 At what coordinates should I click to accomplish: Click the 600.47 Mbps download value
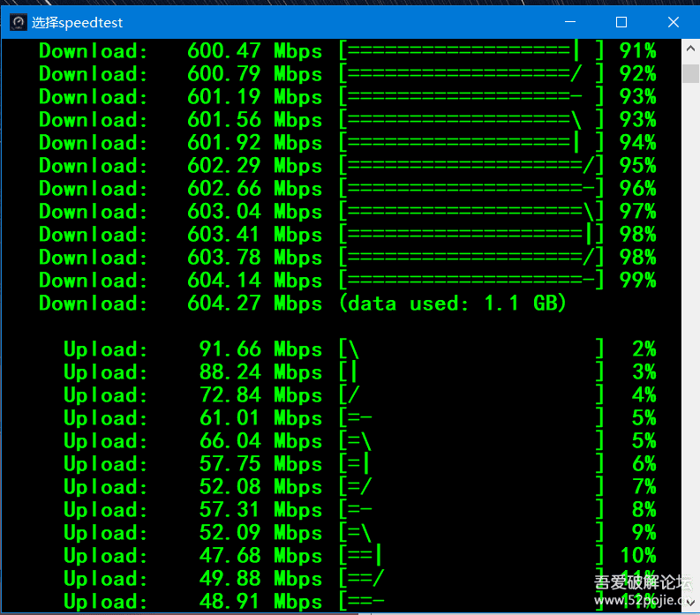tap(254, 51)
